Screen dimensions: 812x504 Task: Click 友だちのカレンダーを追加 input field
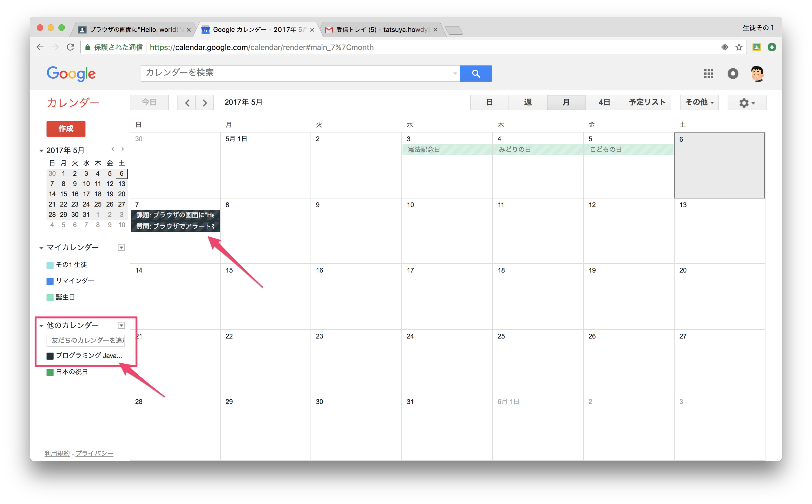[86, 340]
